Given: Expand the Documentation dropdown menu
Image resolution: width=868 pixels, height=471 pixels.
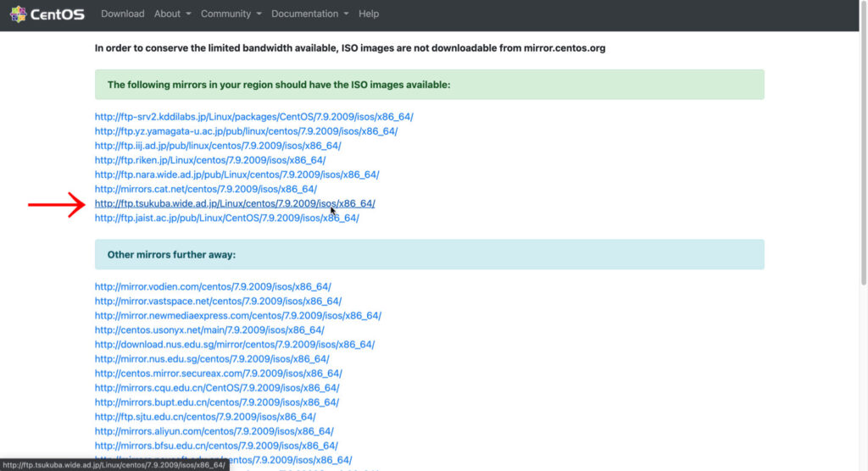Looking at the screenshot, I should (309, 14).
